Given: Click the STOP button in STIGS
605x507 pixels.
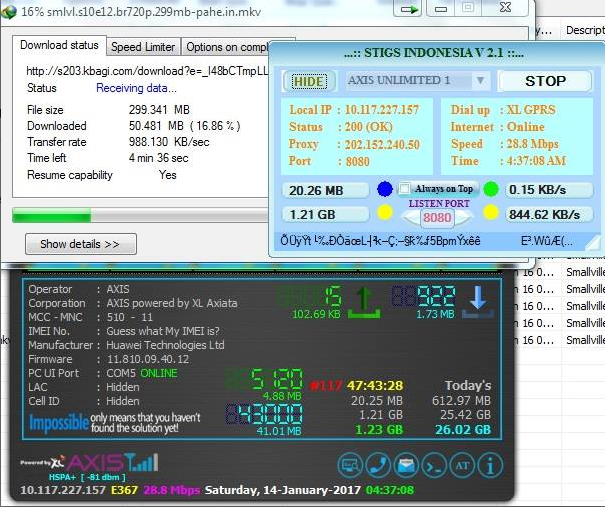Looking at the screenshot, I should [545, 81].
